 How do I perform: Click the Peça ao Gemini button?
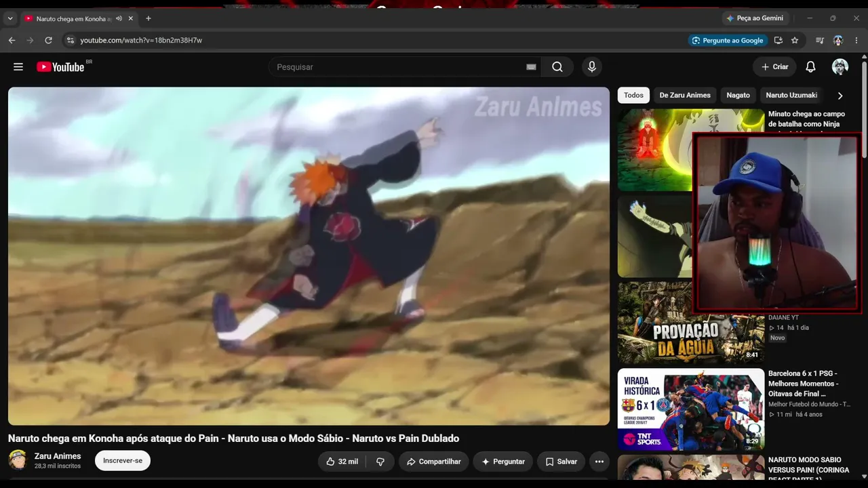pyautogui.click(x=754, y=18)
